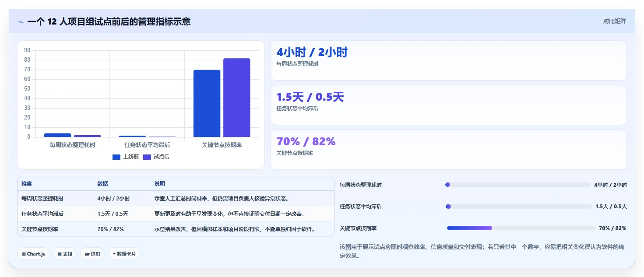Select the 表格 tag pill
Viewport: 644px width, 277px height.
[65, 254]
